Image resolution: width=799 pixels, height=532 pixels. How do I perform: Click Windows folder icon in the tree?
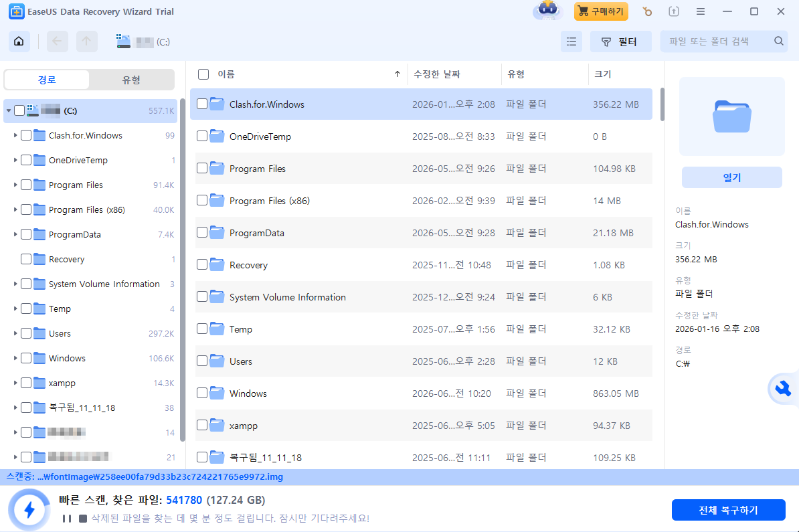tap(39, 358)
